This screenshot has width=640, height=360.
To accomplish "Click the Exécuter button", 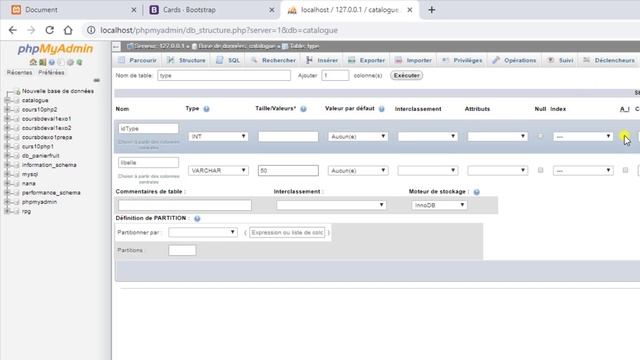I will coord(407,76).
